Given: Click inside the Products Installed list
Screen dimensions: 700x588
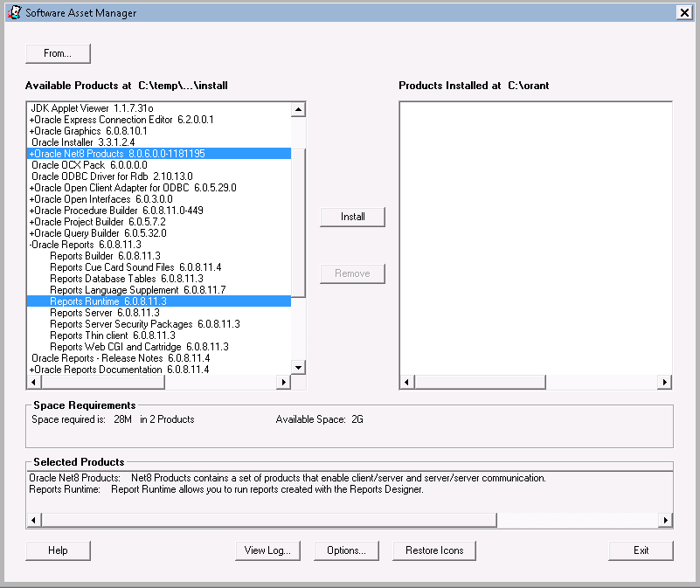Looking at the screenshot, I should pos(536,238).
